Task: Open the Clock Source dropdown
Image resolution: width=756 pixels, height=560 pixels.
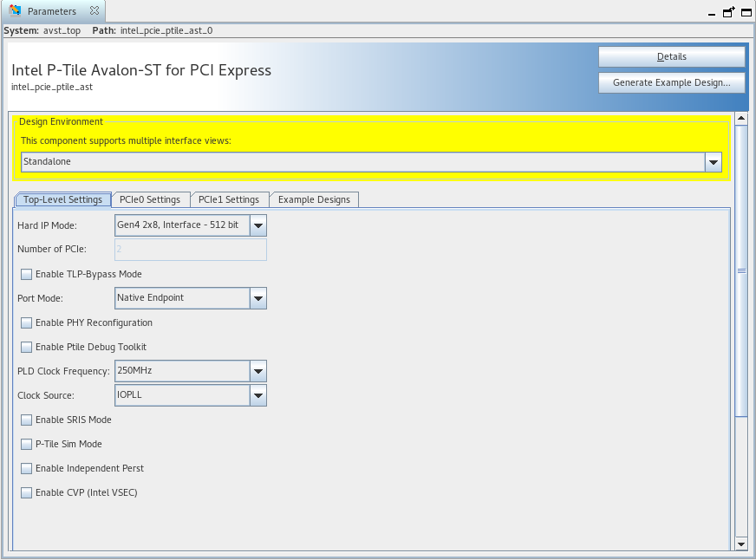Action: pos(191,395)
